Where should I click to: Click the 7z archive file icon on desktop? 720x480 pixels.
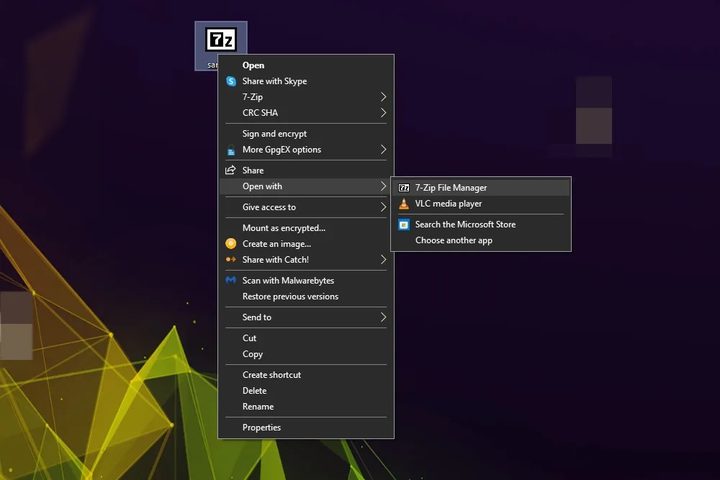click(217, 40)
